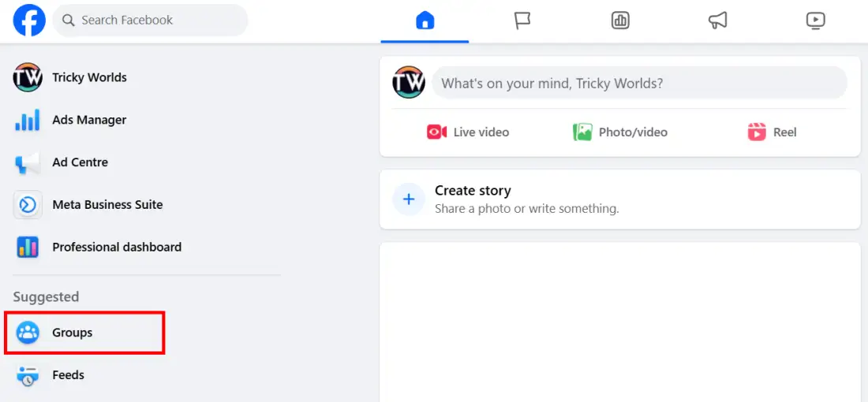Click the Facebook logo

pos(29,20)
